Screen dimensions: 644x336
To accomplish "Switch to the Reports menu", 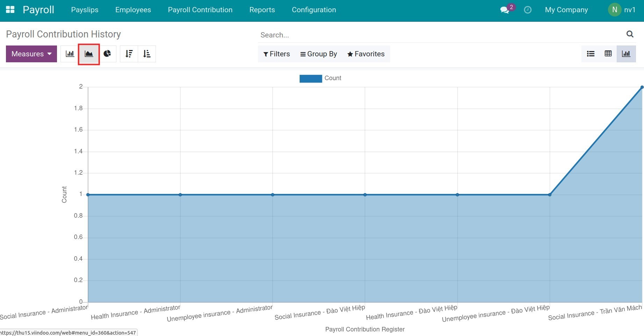I will [x=262, y=9].
